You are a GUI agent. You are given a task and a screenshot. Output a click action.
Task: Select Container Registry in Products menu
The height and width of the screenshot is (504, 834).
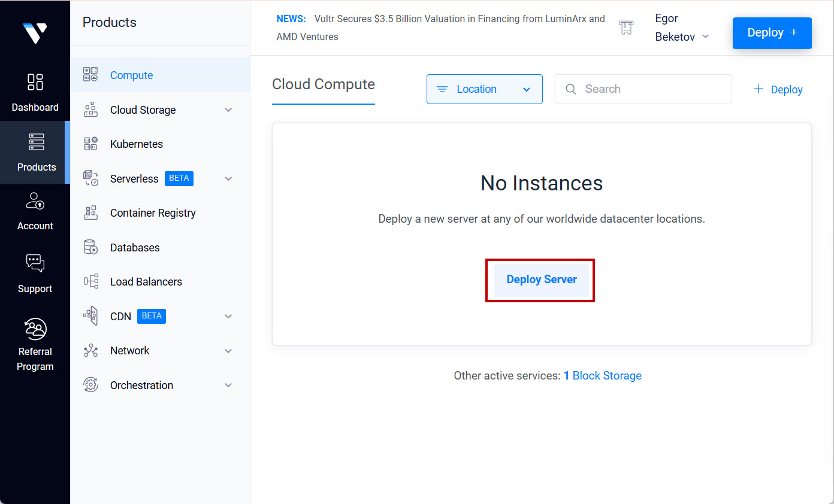pyautogui.click(x=153, y=213)
